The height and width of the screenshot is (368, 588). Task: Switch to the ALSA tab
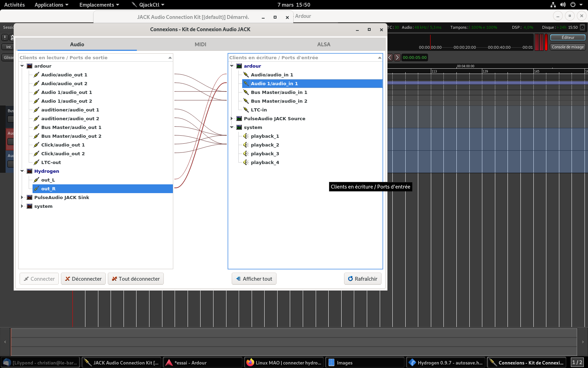coord(324,45)
